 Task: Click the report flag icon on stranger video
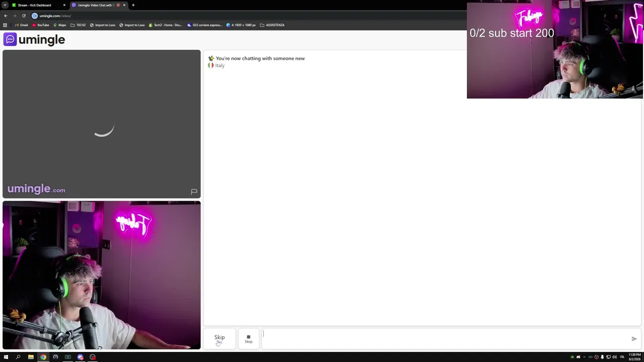[194, 192]
